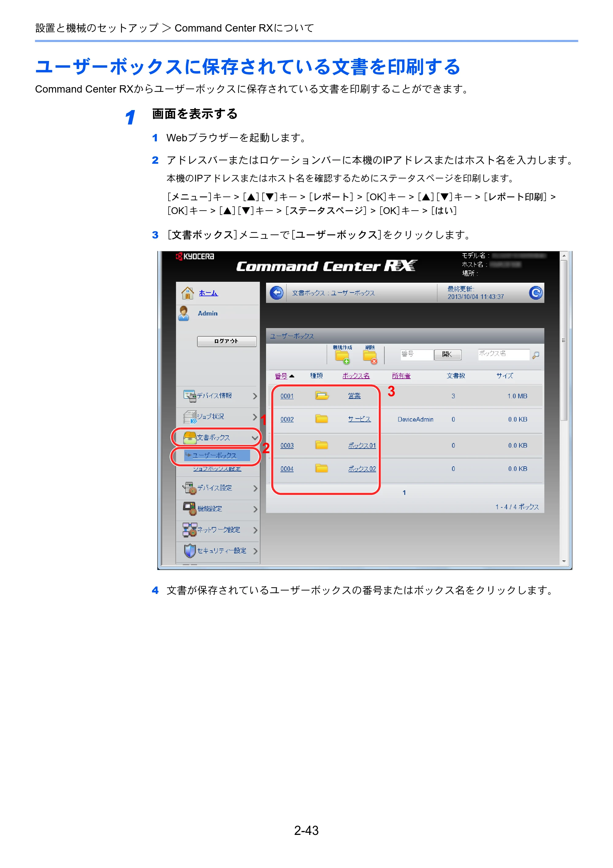613x868 pixels.
Task: Expand the デバイス情報 menu chevron
Action: pyautogui.click(x=255, y=396)
